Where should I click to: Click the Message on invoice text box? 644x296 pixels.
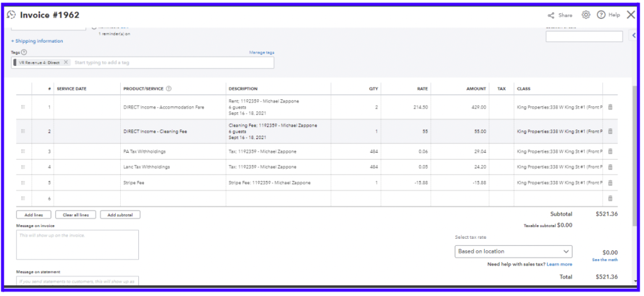77,244
